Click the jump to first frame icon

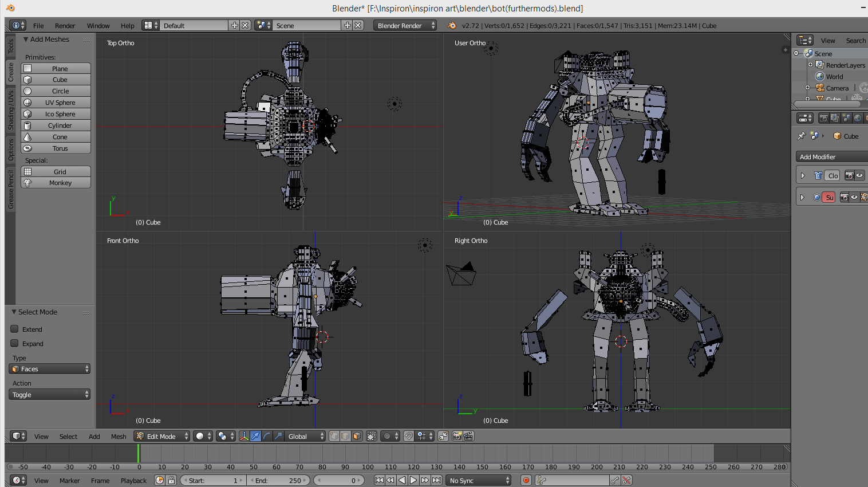coord(379,481)
